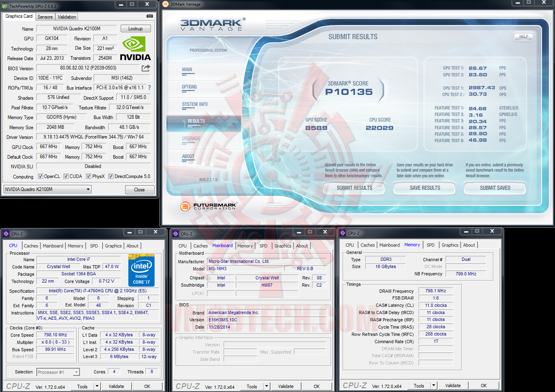
Task: Click title bar icon of CPU-Z window showing Processor info
Action: point(6,234)
